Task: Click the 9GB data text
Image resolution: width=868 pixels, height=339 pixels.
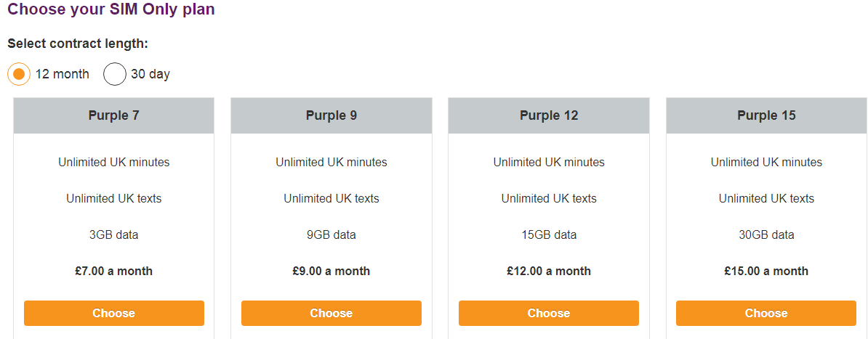Action: (x=331, y=234)
